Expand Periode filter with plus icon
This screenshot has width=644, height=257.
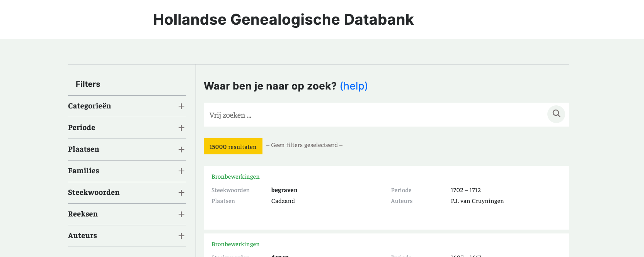tap(181, 128)
